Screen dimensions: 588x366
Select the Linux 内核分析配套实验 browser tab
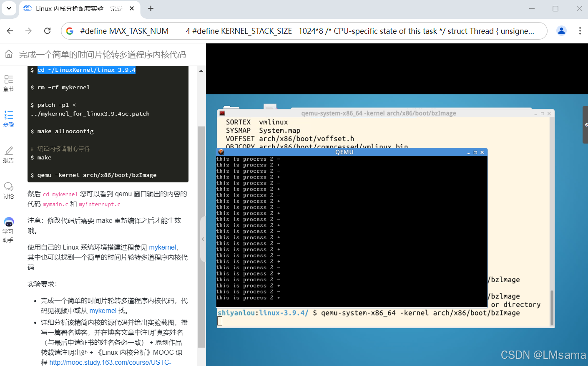click(79, 9)
